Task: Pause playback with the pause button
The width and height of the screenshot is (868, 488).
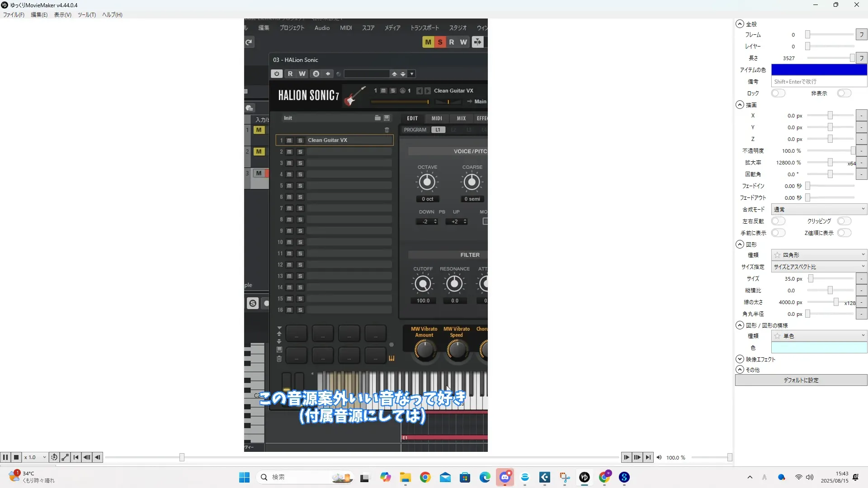Action: pyautogui.click(x=5, y=457)
